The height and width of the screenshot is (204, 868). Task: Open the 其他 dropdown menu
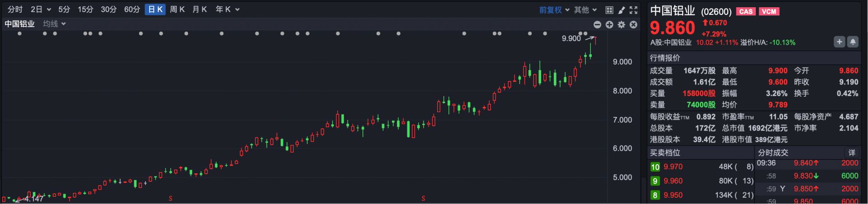[x=585, y=10]
